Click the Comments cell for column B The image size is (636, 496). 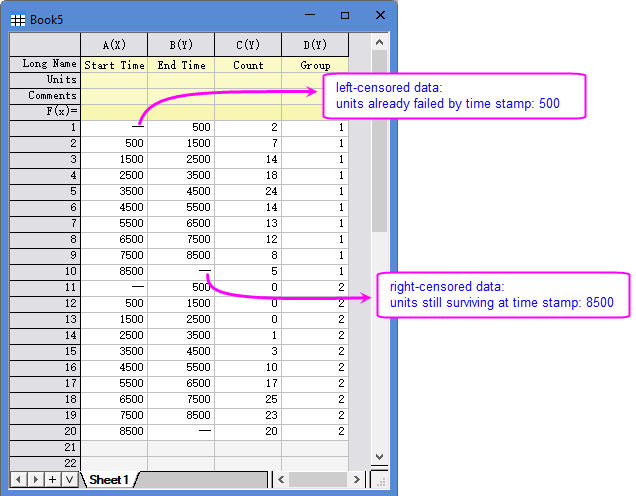(x=181, y=96)
